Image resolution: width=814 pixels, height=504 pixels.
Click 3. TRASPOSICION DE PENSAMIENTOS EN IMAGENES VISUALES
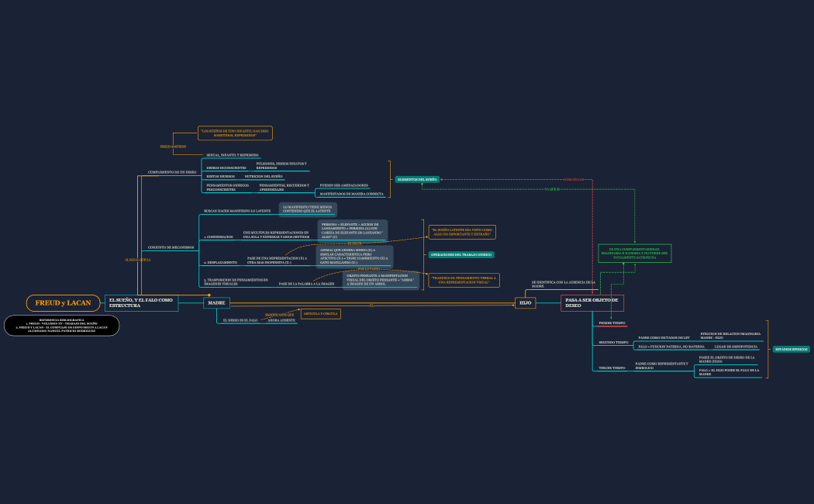click(236, 281)
